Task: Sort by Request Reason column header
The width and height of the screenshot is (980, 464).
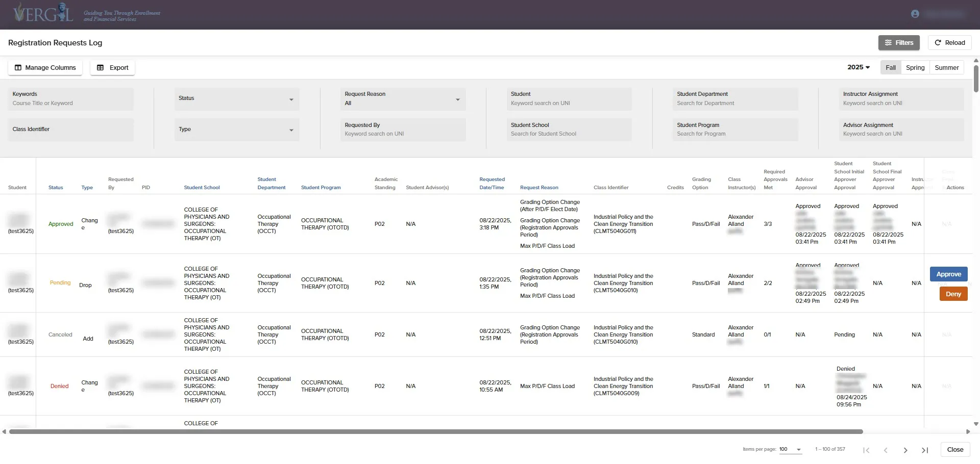Action: 539,188
